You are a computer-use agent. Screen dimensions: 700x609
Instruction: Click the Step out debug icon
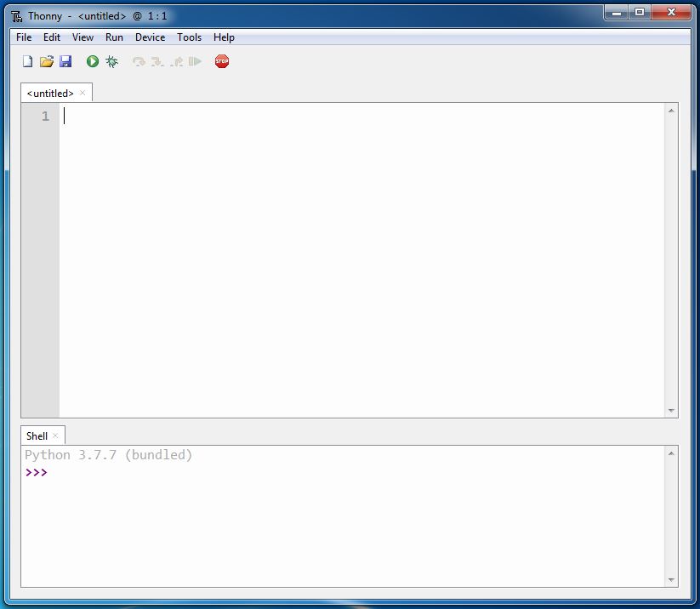click(x=177, y=61)
